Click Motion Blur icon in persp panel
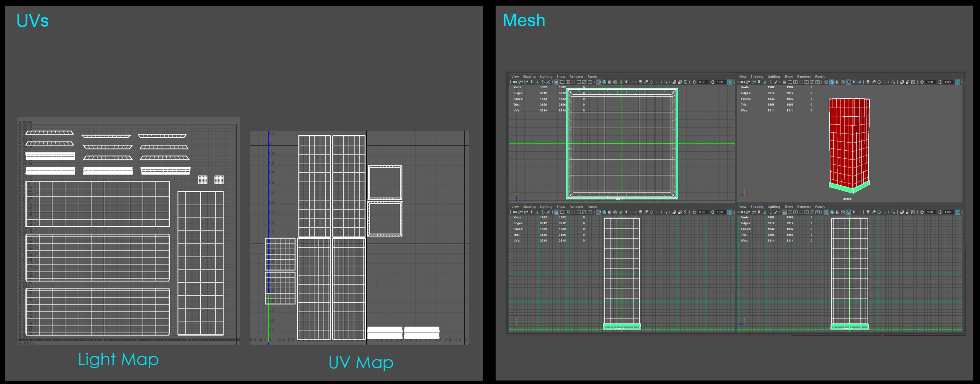Viewport: 980px width, 384px height. (x=874, y=82)
